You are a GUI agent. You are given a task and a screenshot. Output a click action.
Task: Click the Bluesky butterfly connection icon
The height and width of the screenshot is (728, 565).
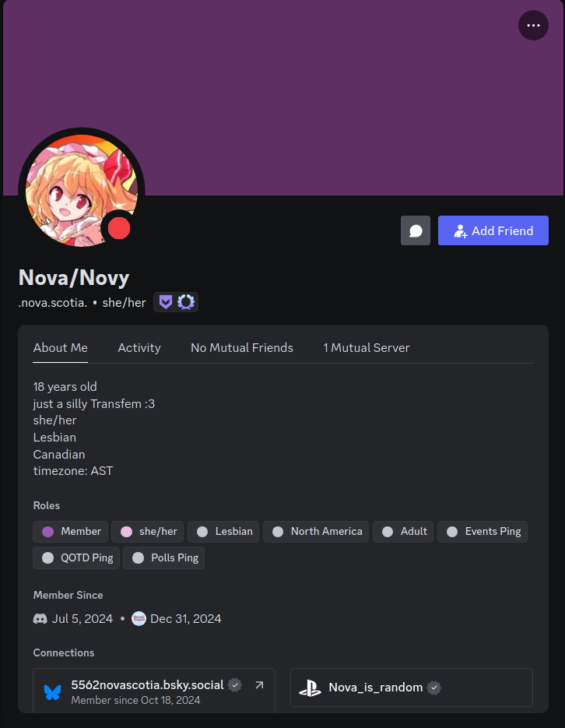pyautogui.click(x=52, y=692)
